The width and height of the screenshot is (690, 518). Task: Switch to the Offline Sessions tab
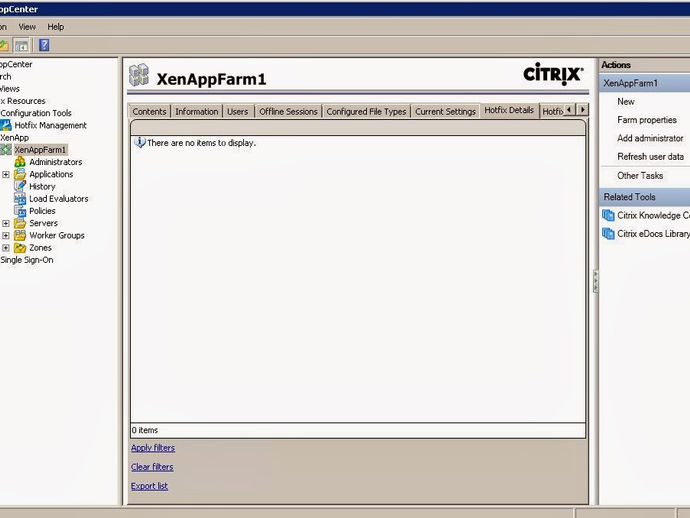pyautogui.click(x=288, y=111)
